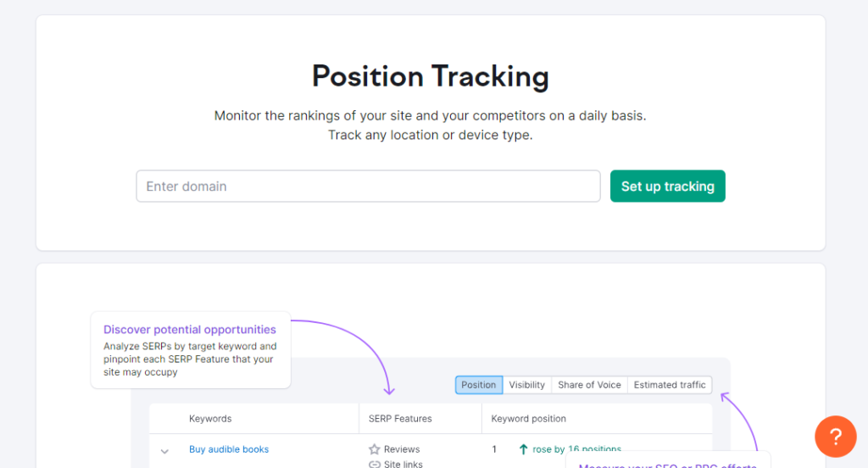The width and height of the screenshot is (868, 468).
Task: Click the green rose-by arrow icon
Action: coord(523,449)
